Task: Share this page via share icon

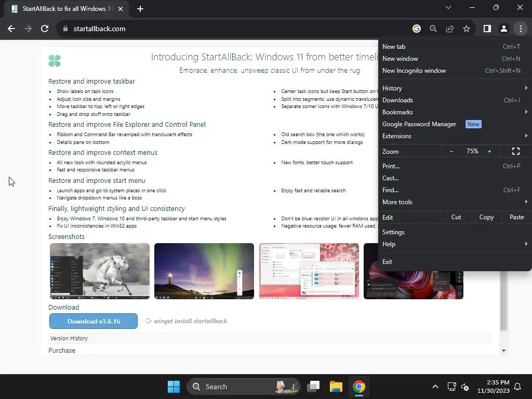Action: pos(450,29)
